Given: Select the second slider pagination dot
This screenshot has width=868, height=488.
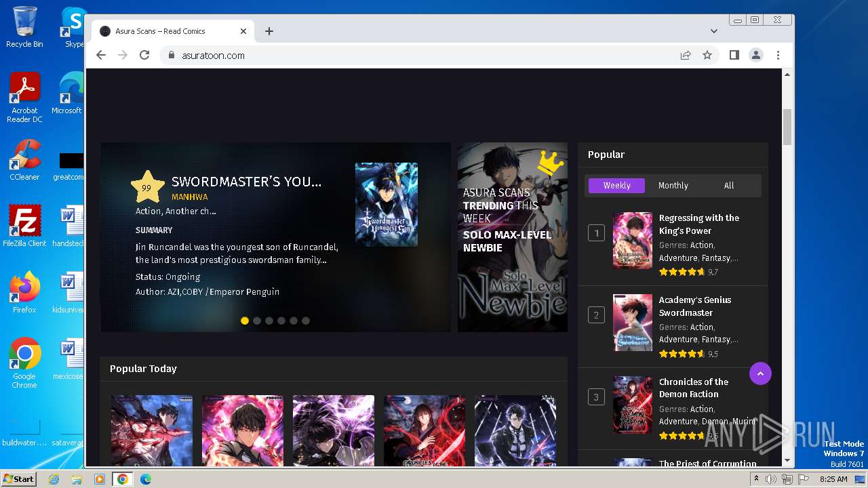Looking at the screenshot, I should pyautogui.click(x=257, y=321).
